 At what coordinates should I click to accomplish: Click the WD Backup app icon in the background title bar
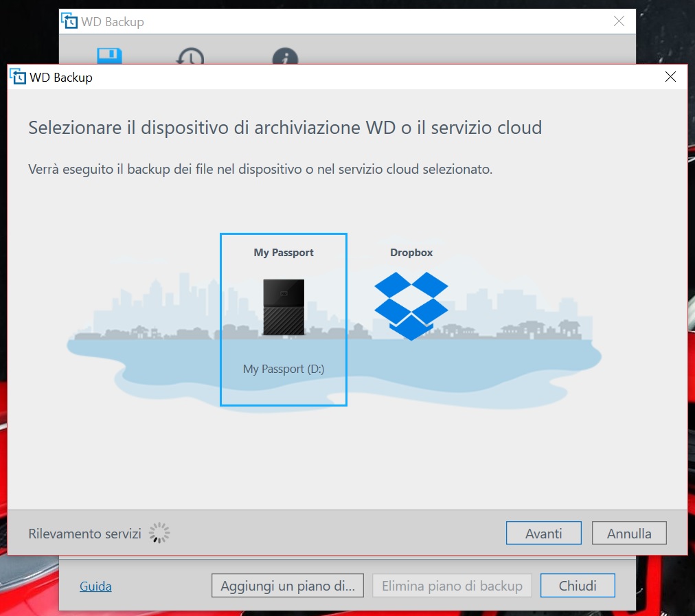point(69,21)
